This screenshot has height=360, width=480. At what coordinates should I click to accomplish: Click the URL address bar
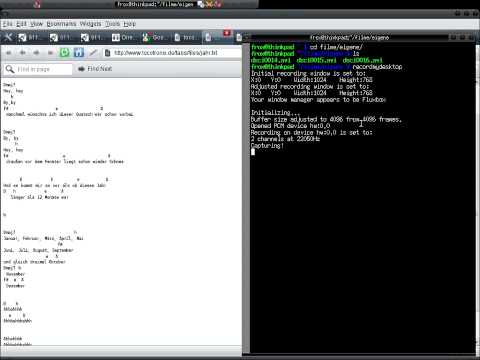pos(173,53)
